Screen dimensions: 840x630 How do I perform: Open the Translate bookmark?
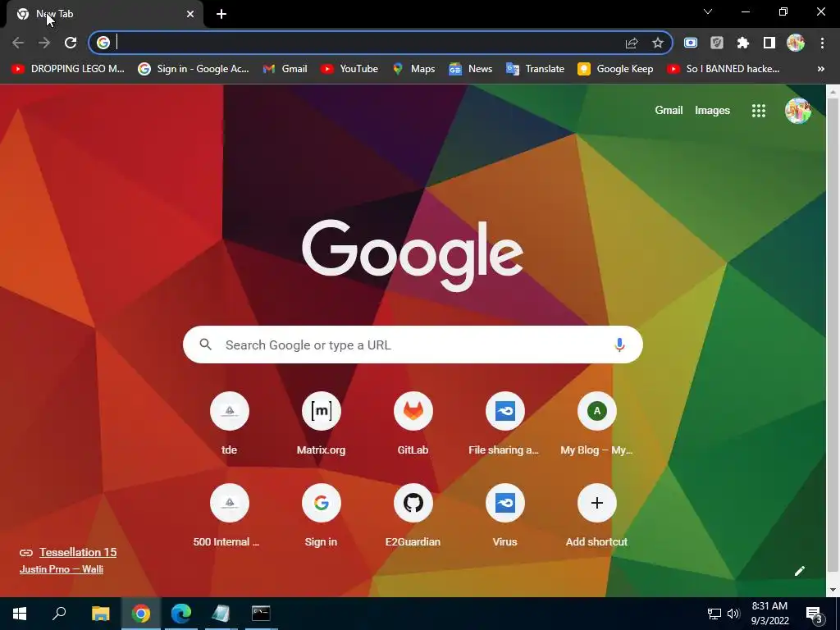pyautogui.click(x=535, y=69)
